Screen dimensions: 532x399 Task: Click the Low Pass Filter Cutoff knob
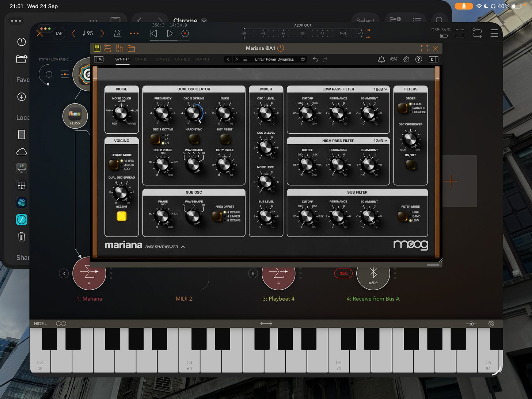[x=307, y=113]
